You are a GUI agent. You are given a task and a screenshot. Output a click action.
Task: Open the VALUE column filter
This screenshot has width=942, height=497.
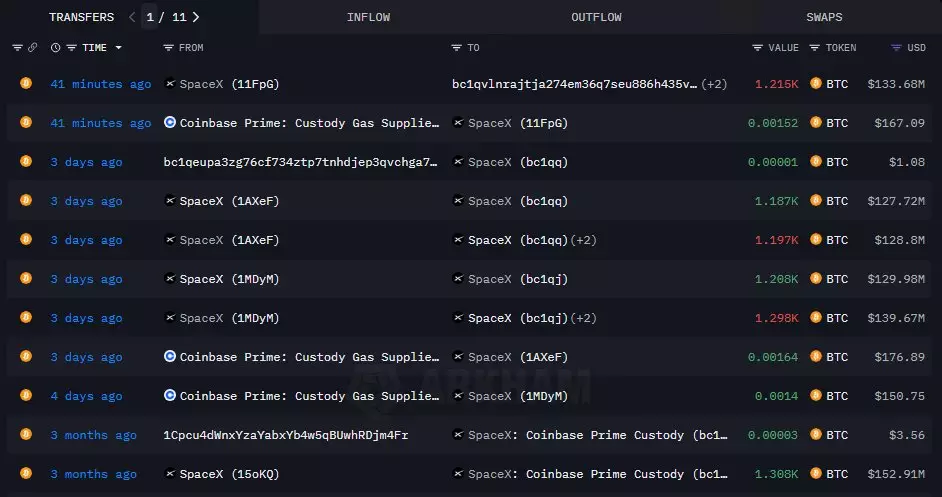758,48
